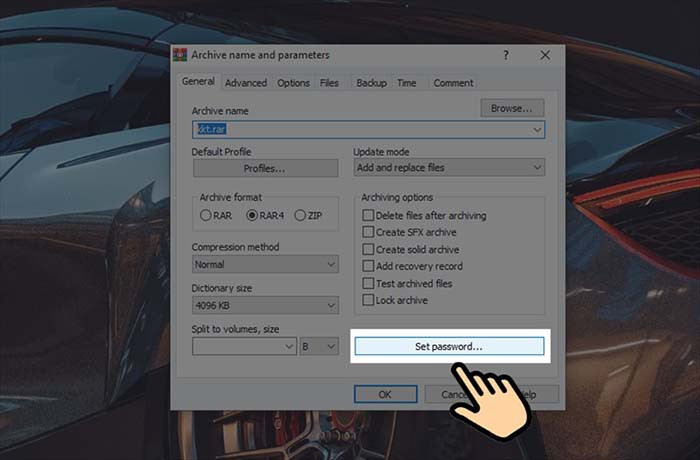Open the volume size unit dropdown
This screenshot has height=460, width=700.
(x=319, y=346)
